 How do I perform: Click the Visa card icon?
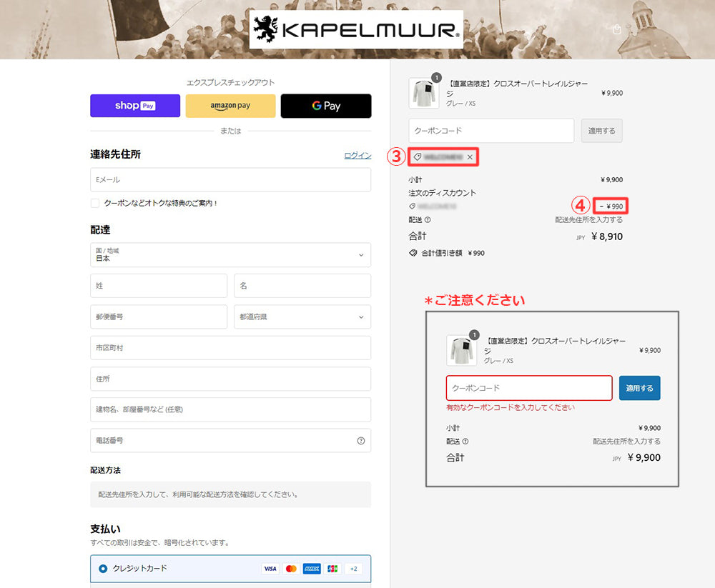270,569
